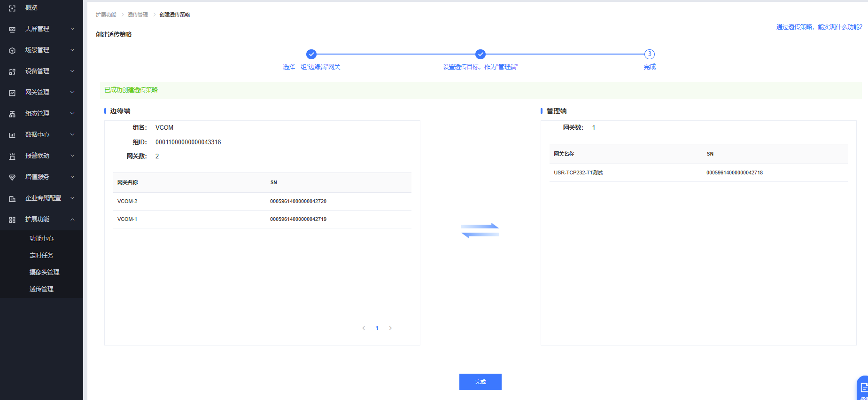Click the 场景管理 cube icon

click(12, 50)
